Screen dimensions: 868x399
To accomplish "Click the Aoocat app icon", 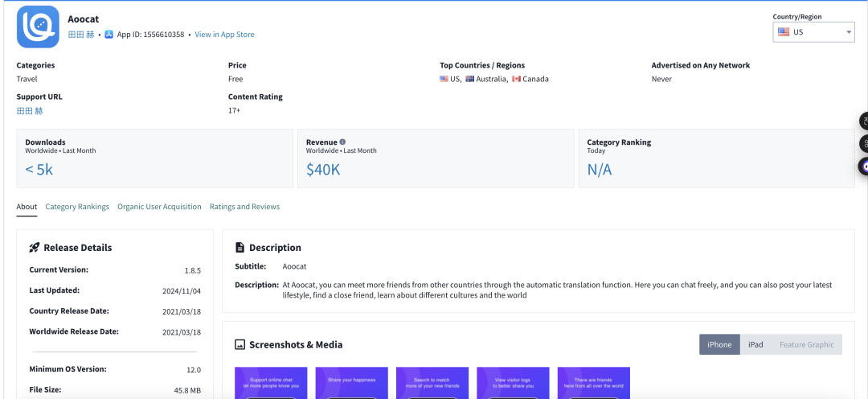I will [x=38, y=27].
